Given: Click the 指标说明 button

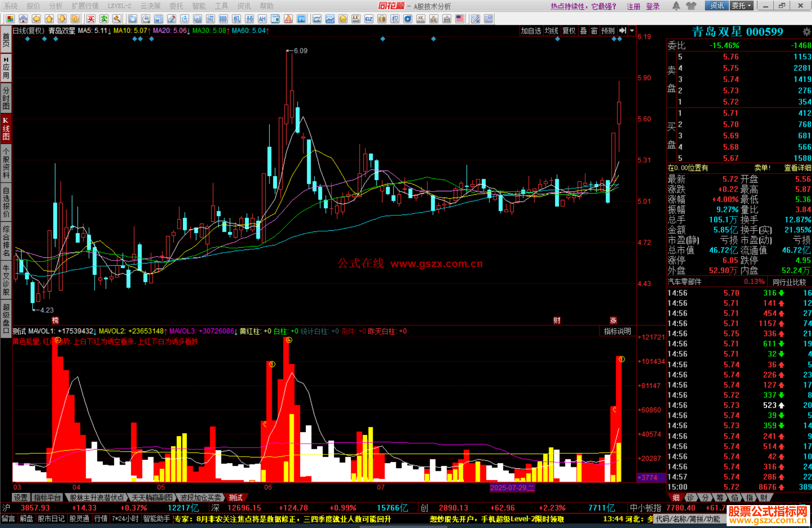Looking at the screenshot, I should pos(617,331).
